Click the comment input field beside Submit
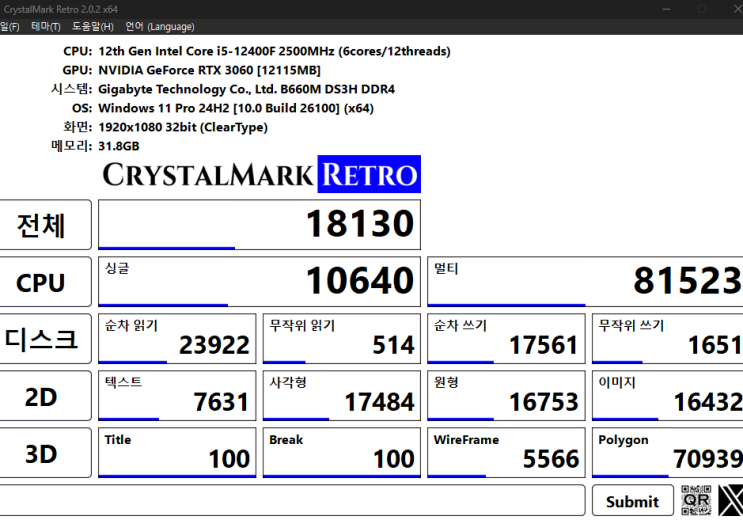 292,500
